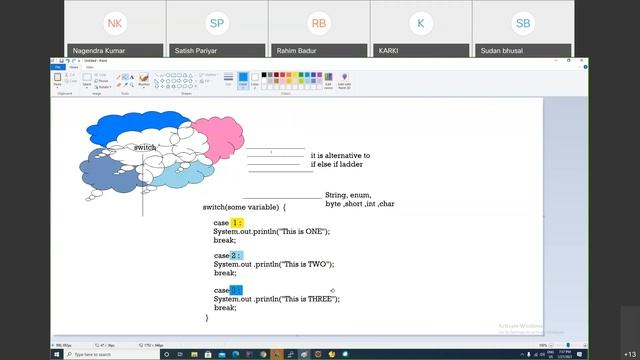Image resolution: width=640 pixels, height=360 pixels.
Task: Click Satish Pariyar participant tile
Action: click(217, 29)
